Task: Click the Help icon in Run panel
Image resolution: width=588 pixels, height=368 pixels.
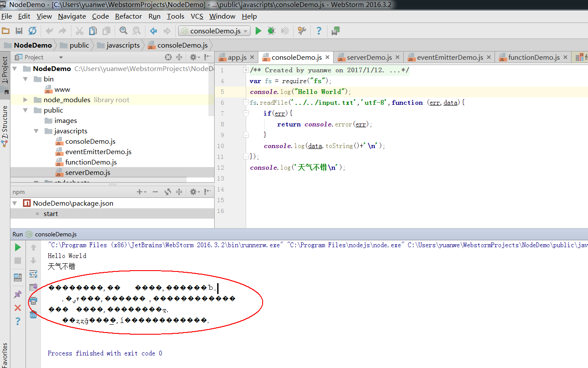Action: tap(18, 321)
